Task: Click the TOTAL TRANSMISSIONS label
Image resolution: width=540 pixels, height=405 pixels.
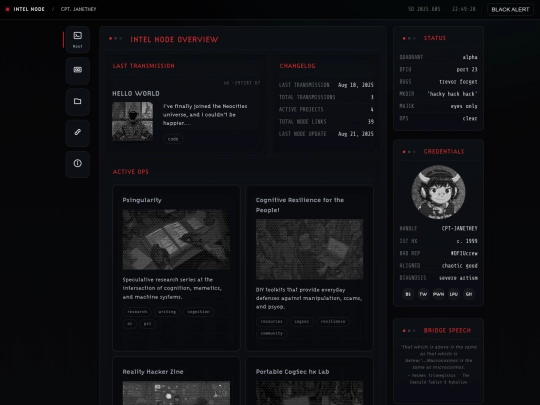Action: tap(307, 97)
